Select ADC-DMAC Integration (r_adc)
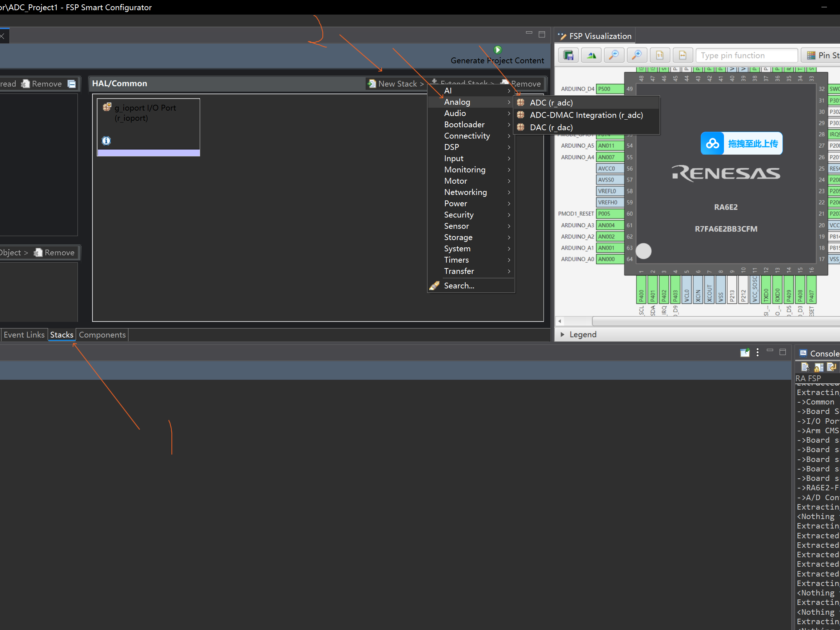Viewport: 840px width, 630px height. (586, 115)
